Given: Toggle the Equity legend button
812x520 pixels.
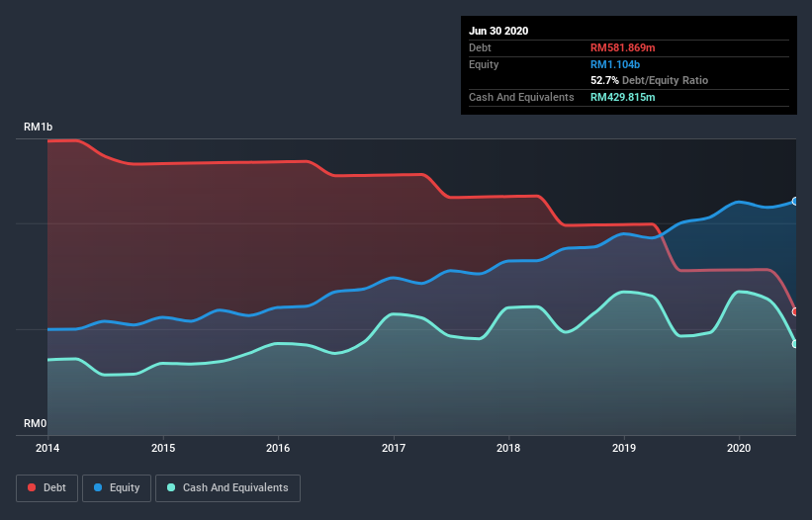Looking at the screenshot, I should tap(117, 488).
